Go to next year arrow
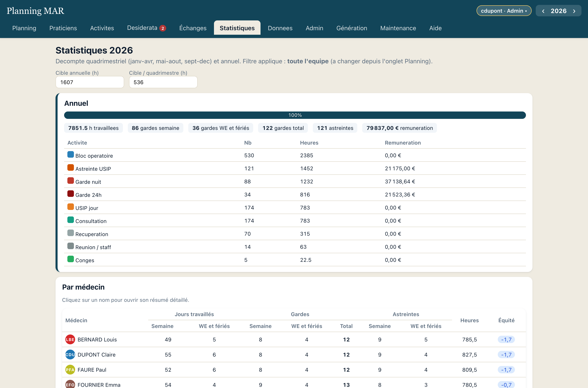The height and width of the screenshot is (388, 588). coord(574,11)
